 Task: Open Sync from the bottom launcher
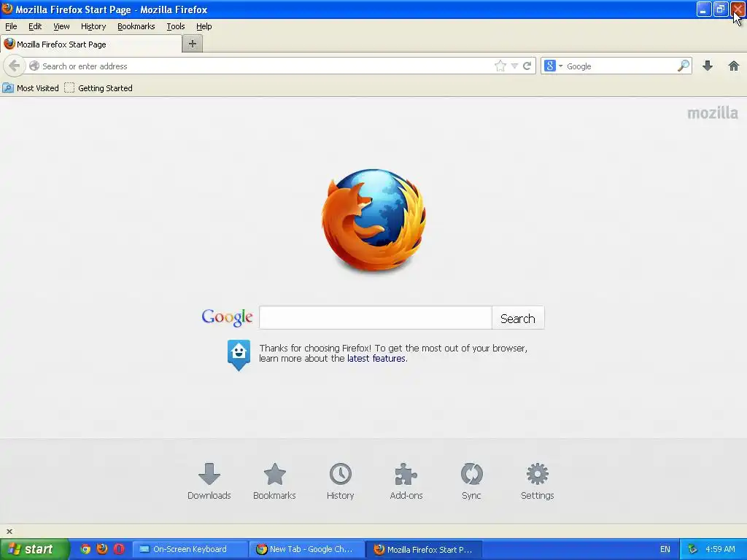point(472,481)
